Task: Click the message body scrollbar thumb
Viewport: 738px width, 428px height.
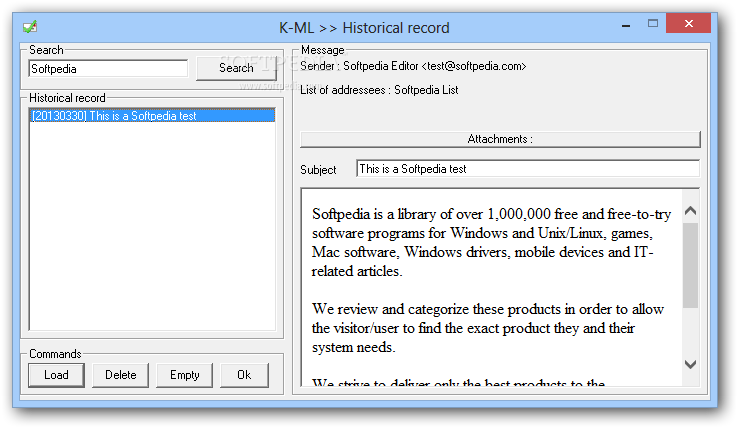Action: click(690, 266)
